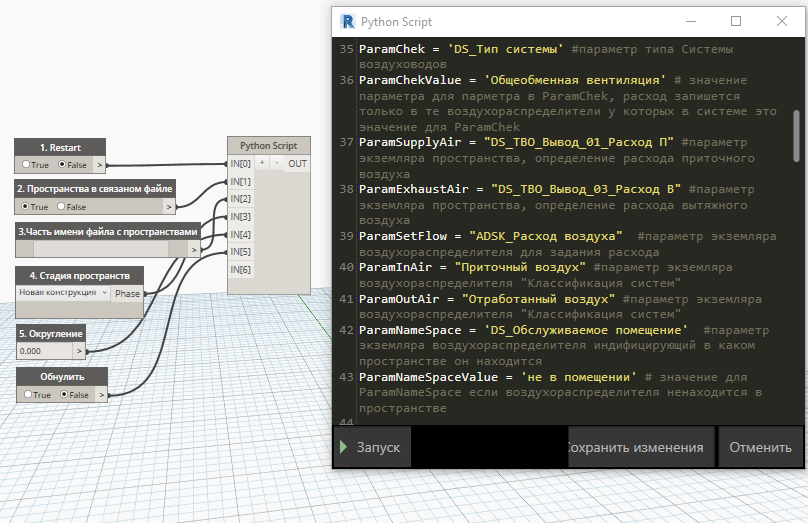Click output port of 1. Restart node
Image resolution: width=808 pixels, height=523 pixels.
click(x=100, y=165)
